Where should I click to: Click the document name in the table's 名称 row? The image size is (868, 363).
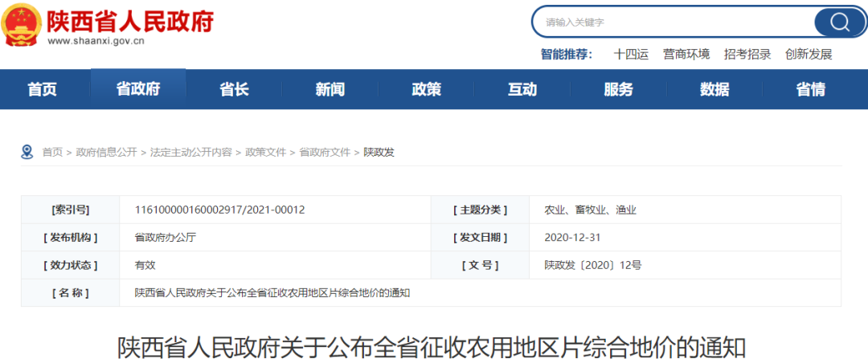[272, 292]
